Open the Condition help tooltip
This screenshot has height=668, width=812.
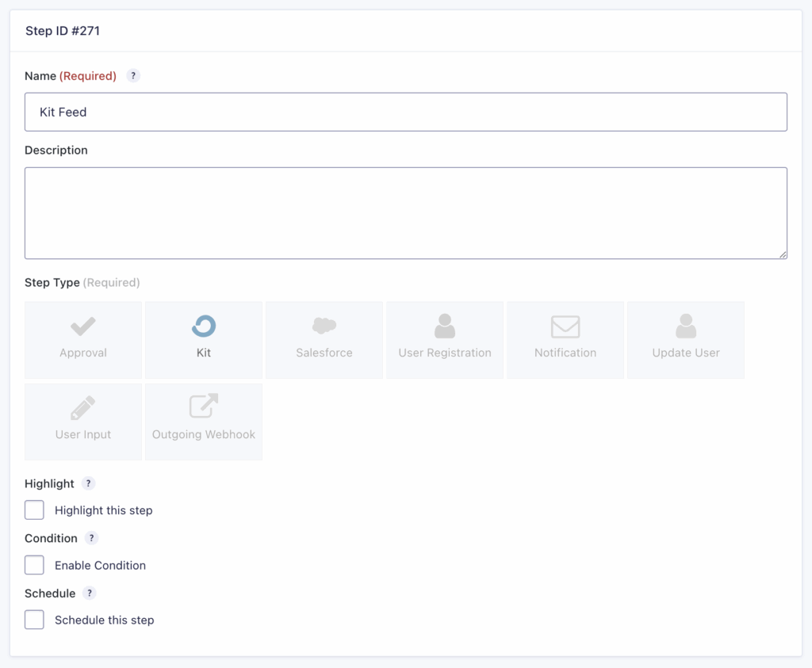[91, 538]
